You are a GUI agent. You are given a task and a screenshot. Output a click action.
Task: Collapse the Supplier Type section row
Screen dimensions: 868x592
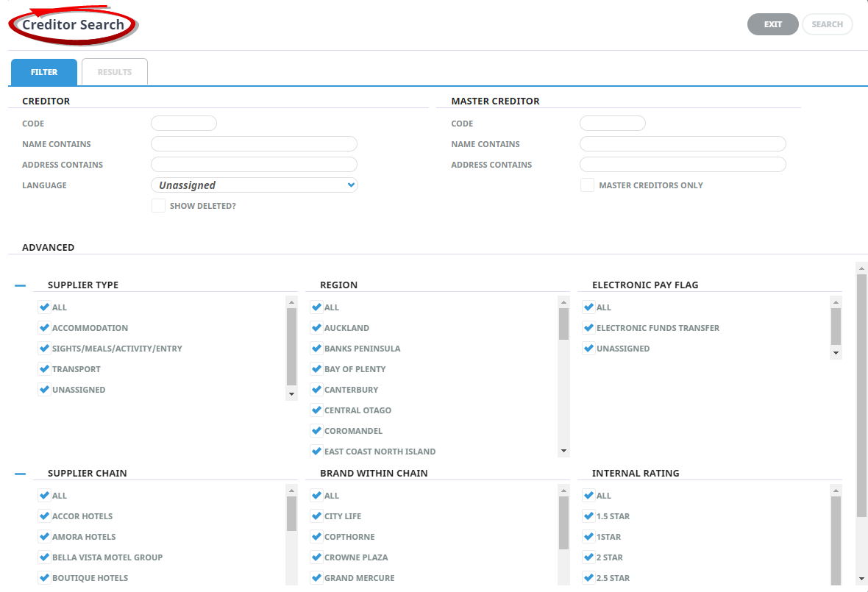point(20,285)
